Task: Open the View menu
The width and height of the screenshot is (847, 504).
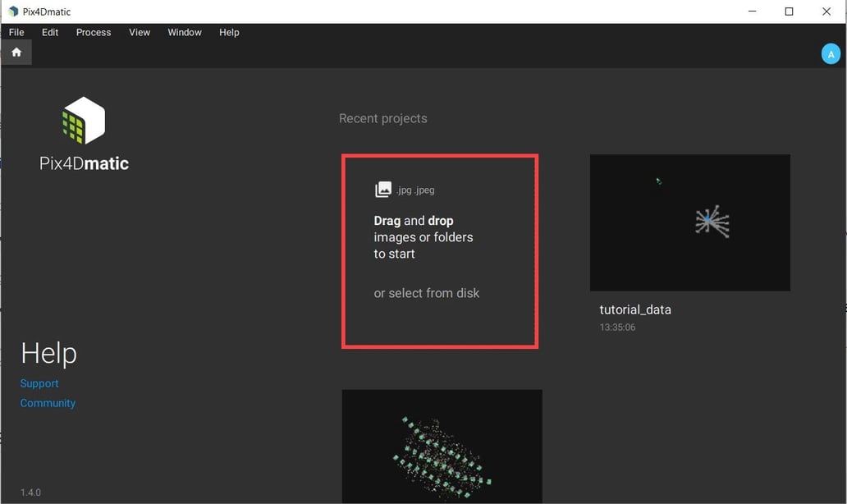Action: 140,32
